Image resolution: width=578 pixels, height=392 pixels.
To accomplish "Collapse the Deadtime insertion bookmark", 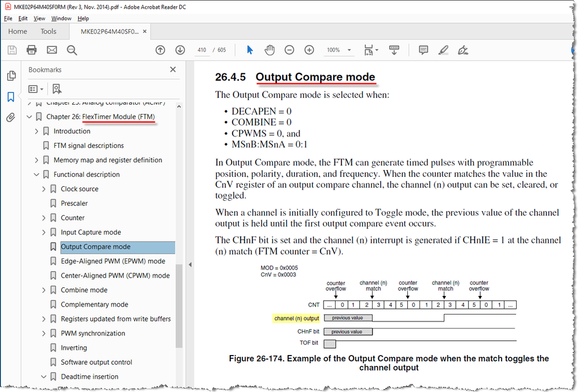I will [x=43, y=376].
